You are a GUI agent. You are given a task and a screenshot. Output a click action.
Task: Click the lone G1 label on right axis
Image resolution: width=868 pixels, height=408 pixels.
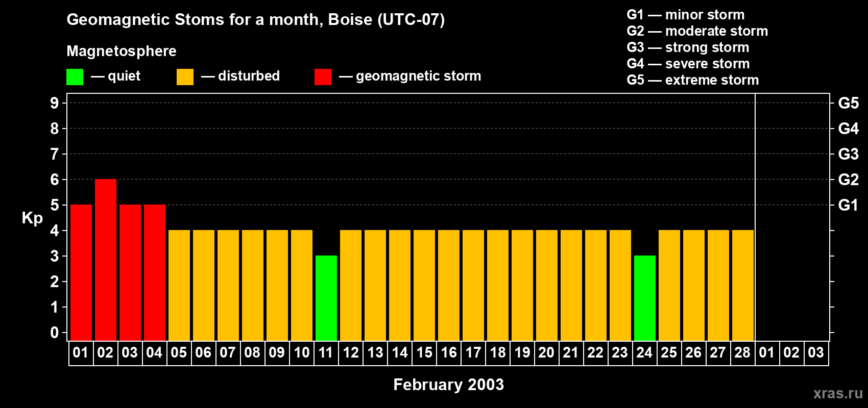tap(848, 205)
